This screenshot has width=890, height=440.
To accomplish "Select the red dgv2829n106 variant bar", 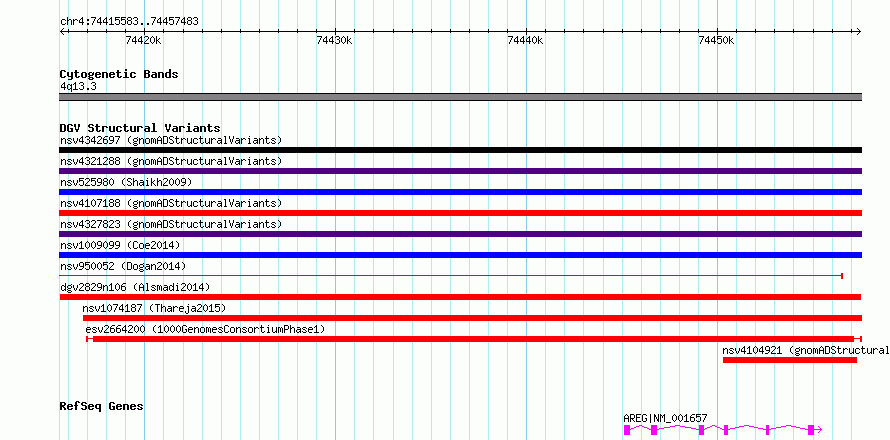I will (x=460, y=297).
